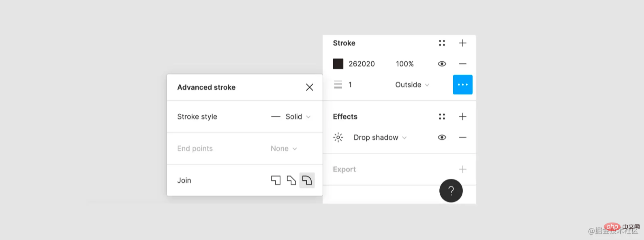Open the End points None dropdown

click(x=284, y=149)
